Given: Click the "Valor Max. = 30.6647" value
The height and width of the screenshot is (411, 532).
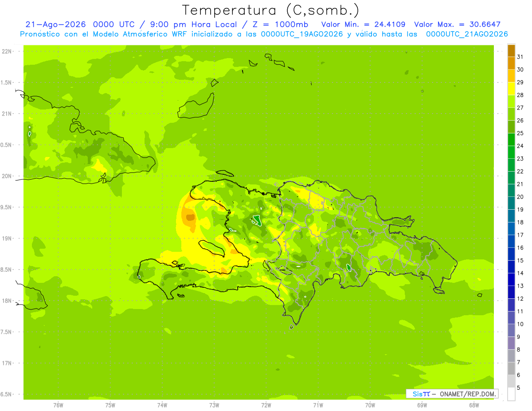Looking at the screenshot, I should coord(457,24).
